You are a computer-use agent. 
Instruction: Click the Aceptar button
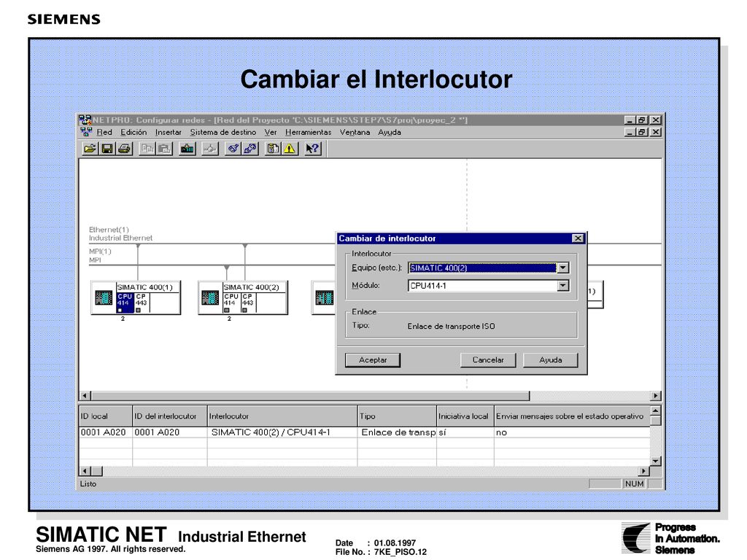point(373,360)
